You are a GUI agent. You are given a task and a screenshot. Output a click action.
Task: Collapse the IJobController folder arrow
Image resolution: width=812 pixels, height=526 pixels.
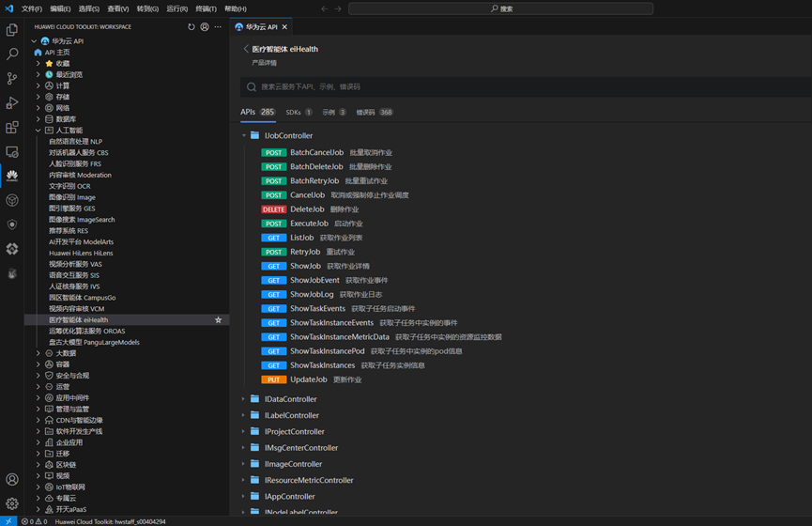click(x=244, y=135)
